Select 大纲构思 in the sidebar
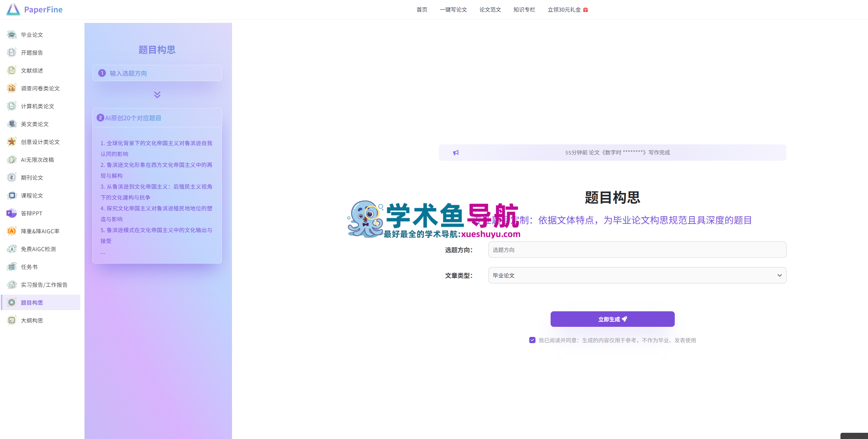868x439 pixels. coord(32,320)
